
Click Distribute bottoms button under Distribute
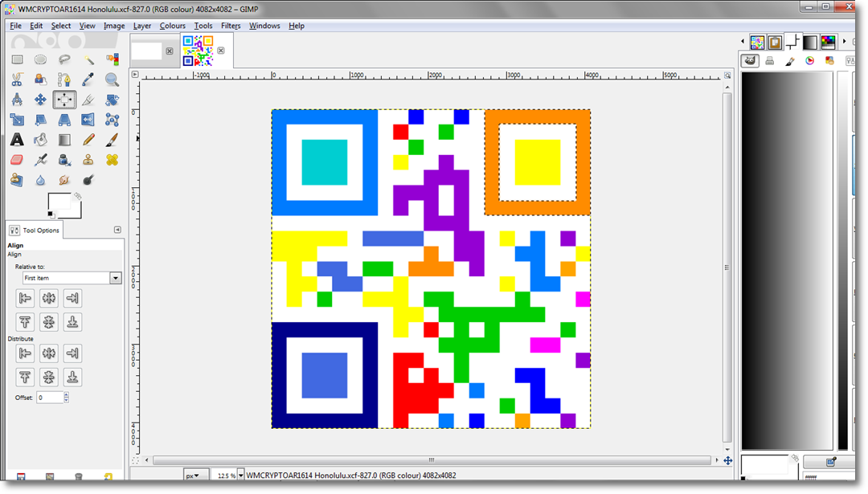pyautogui.click(x=72, y=378)
